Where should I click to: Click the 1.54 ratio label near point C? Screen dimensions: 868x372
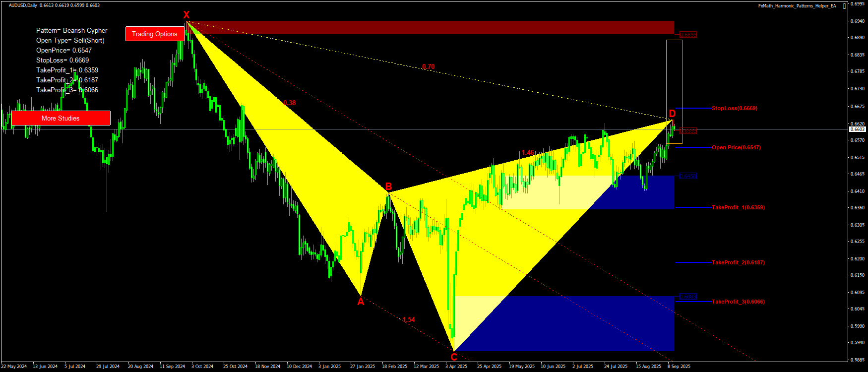tap(409, 320)
